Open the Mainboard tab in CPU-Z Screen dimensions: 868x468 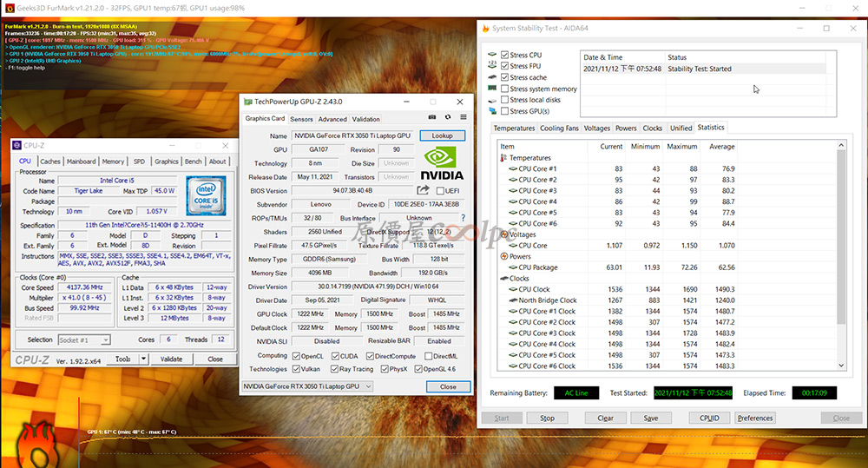pos(82,161)
